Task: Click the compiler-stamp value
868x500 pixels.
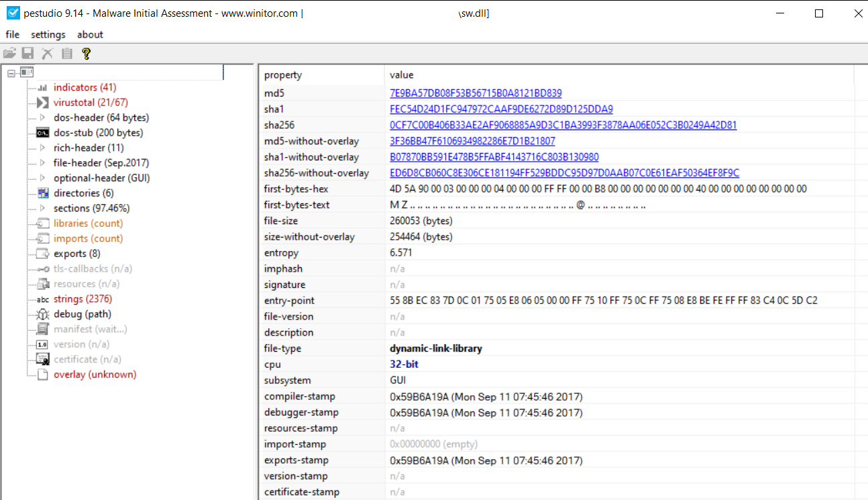Action: 486,397
